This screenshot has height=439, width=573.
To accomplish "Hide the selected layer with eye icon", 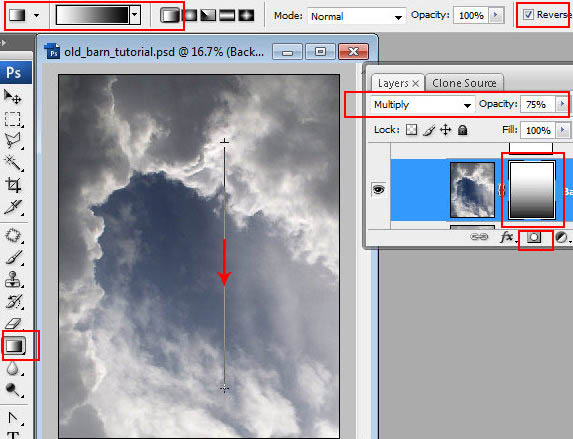I will [379, 189].
